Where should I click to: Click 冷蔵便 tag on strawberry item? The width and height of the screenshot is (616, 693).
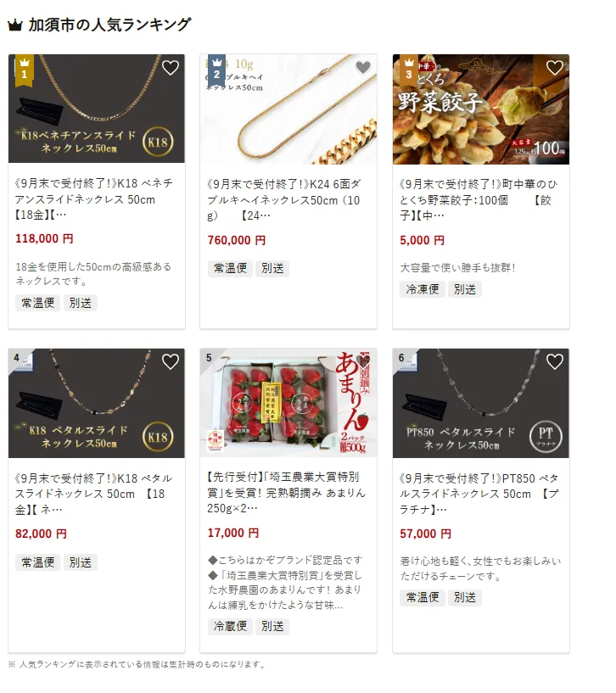(x=230, y=626)
